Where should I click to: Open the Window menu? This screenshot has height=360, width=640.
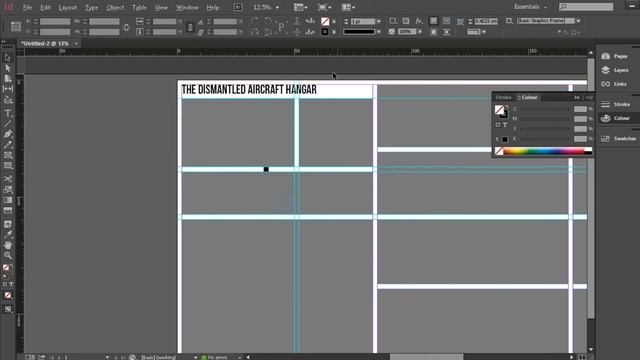[x=187, y=7]
